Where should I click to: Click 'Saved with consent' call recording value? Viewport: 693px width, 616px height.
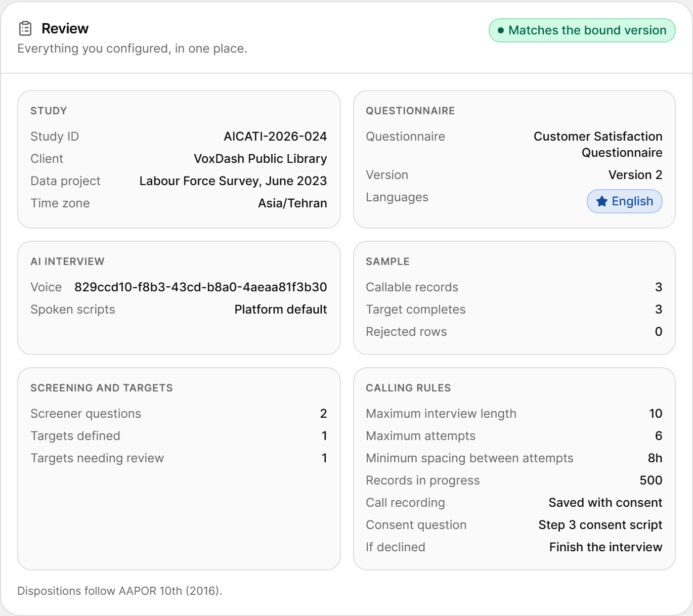[x=605, y=503]
